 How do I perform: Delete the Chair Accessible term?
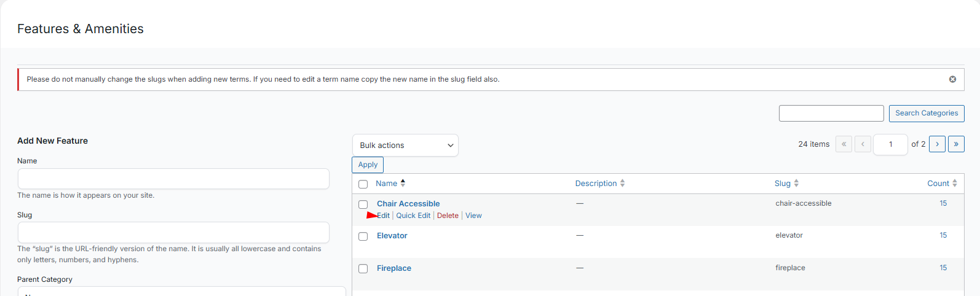tap(448, 216)
